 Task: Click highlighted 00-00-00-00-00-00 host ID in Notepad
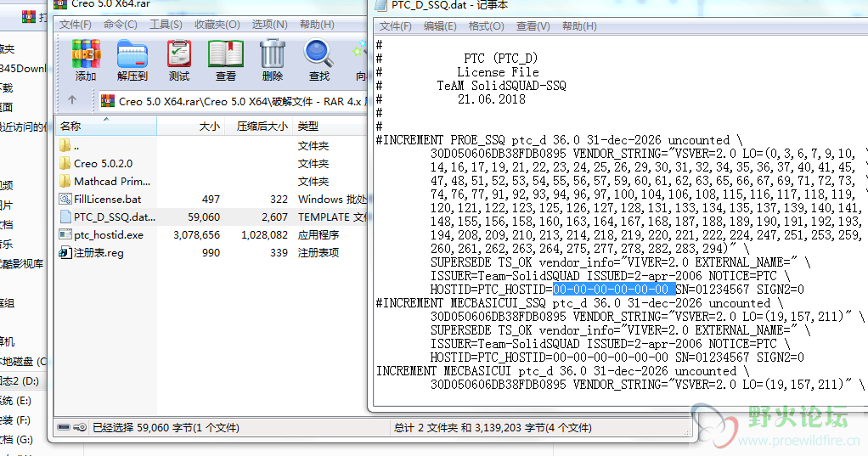click(x=614, y=289)
